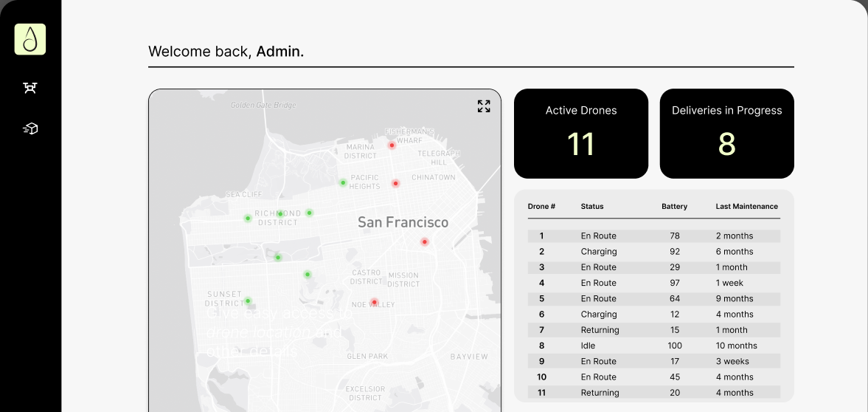Click '9 months' maintenance cell
The height and width of the screenshot is (412, 868).
734,298
